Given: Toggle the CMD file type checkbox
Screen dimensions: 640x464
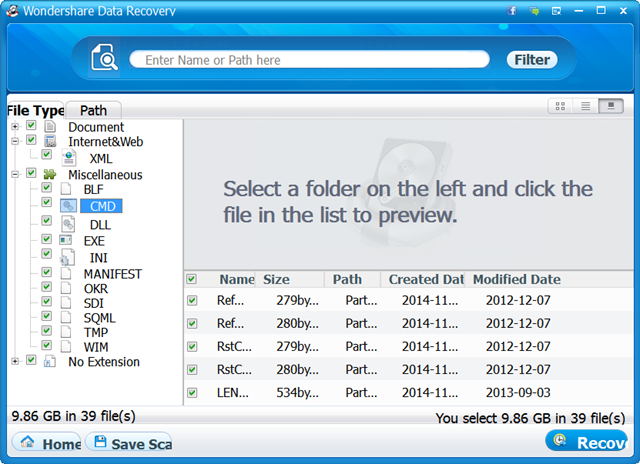Looking at the screenshot, I should (47, 202).
